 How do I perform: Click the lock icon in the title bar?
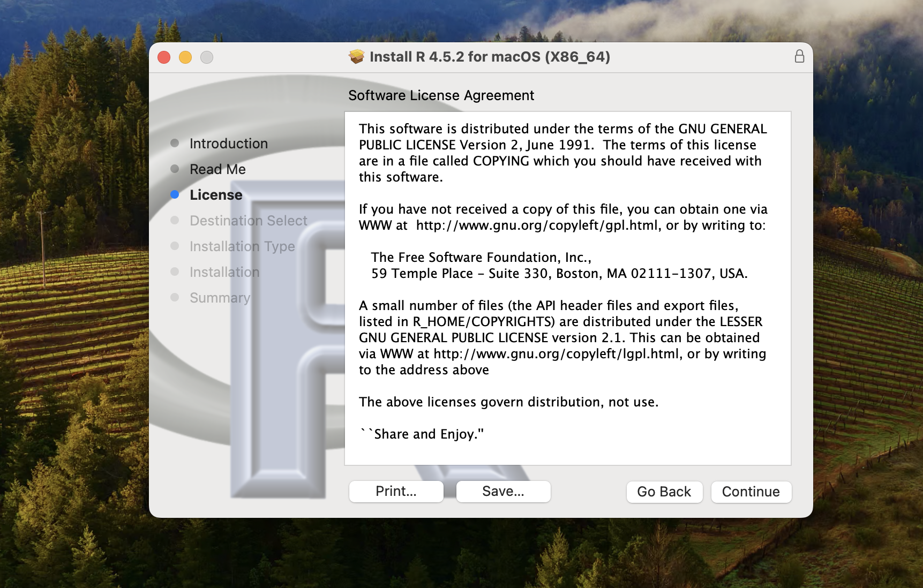(799, 57)
